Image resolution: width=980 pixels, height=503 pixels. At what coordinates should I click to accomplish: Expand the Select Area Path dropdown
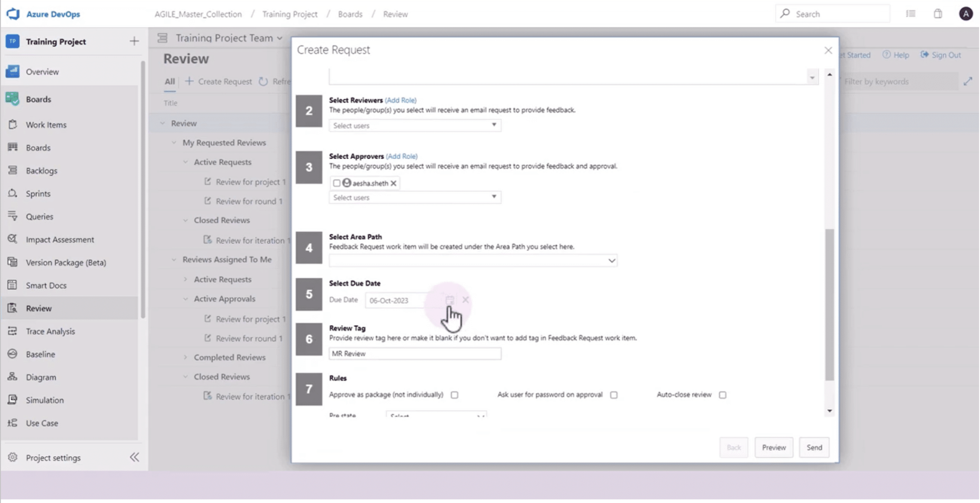(x=473, y=261)
